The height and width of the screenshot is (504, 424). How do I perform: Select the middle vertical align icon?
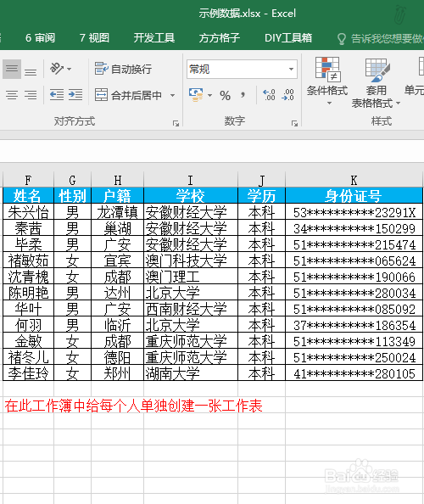(x=12, y=69)
